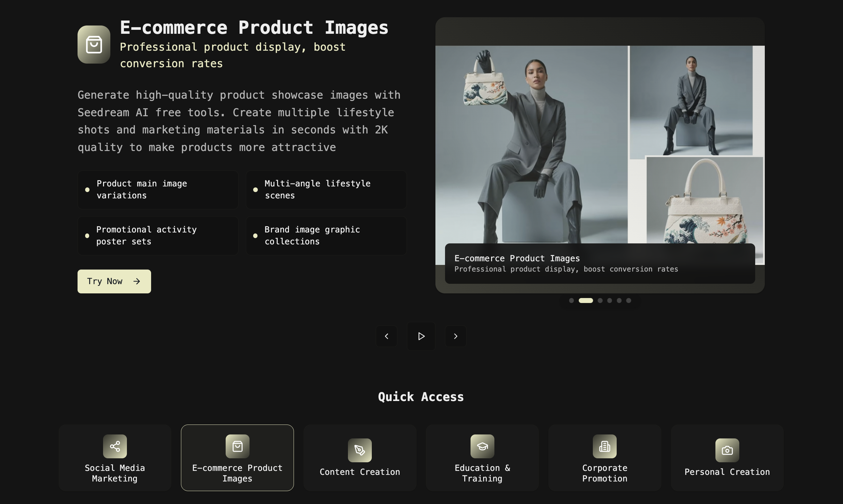Click yellow subtitle 'Professional product display, boost conversion rates'

pos(232,55)
